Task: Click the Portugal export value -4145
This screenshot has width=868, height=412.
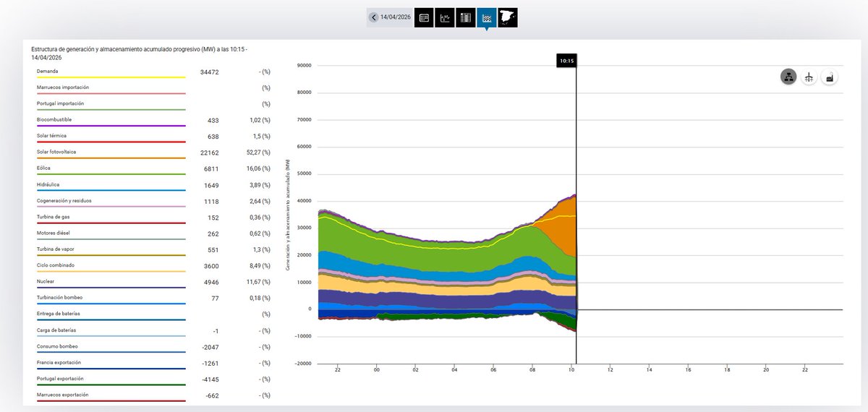Action: pyautogui.click(x=210, y=379)
